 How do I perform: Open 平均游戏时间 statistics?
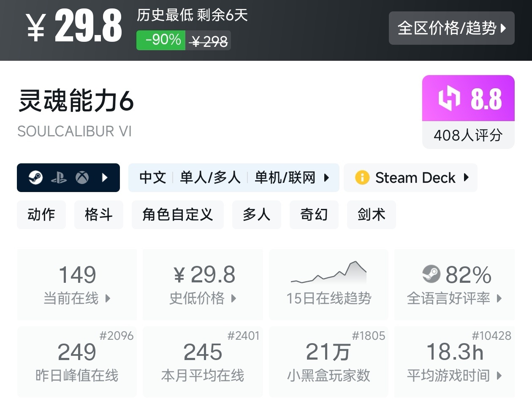point(454,362)
